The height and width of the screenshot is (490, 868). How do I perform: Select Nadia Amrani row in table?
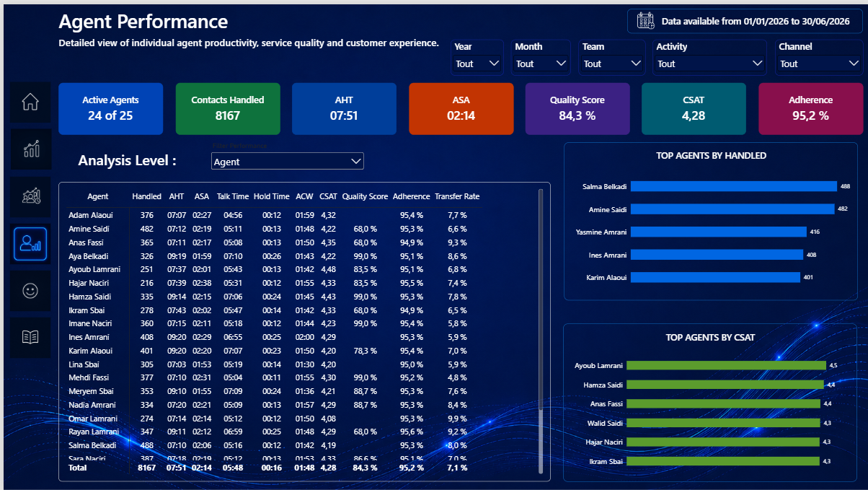click(274, 405)
